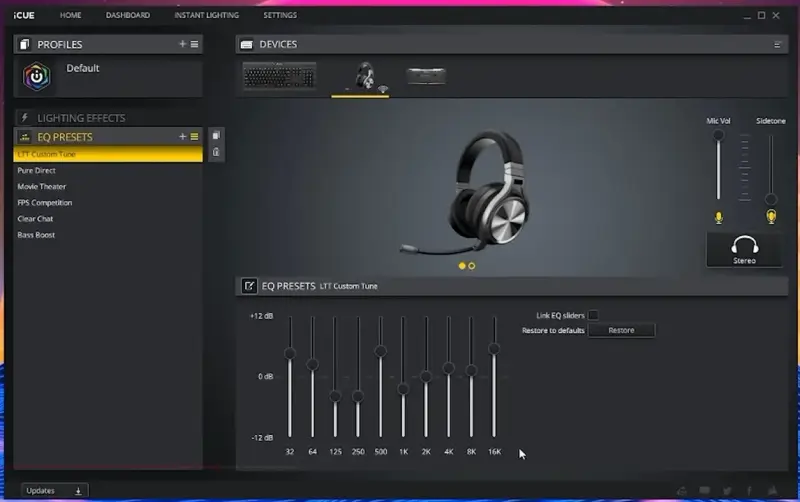Click the 250 Hz EQ slider
Screen dimensions: 800x502
point(358,396)
